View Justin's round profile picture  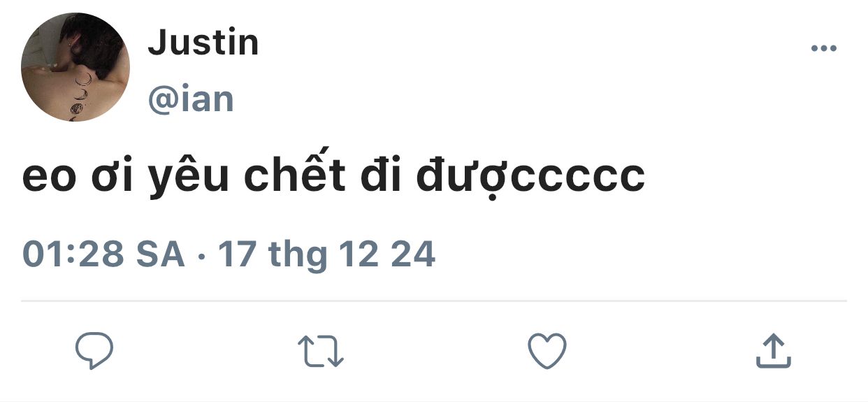pyautogui.click(x=75, y=67)
